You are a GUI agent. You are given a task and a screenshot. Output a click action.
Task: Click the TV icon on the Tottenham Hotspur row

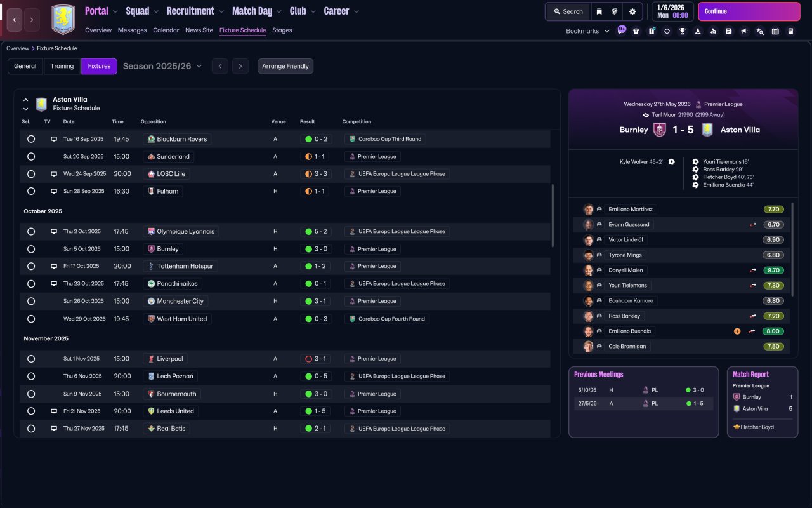point(54,266)
